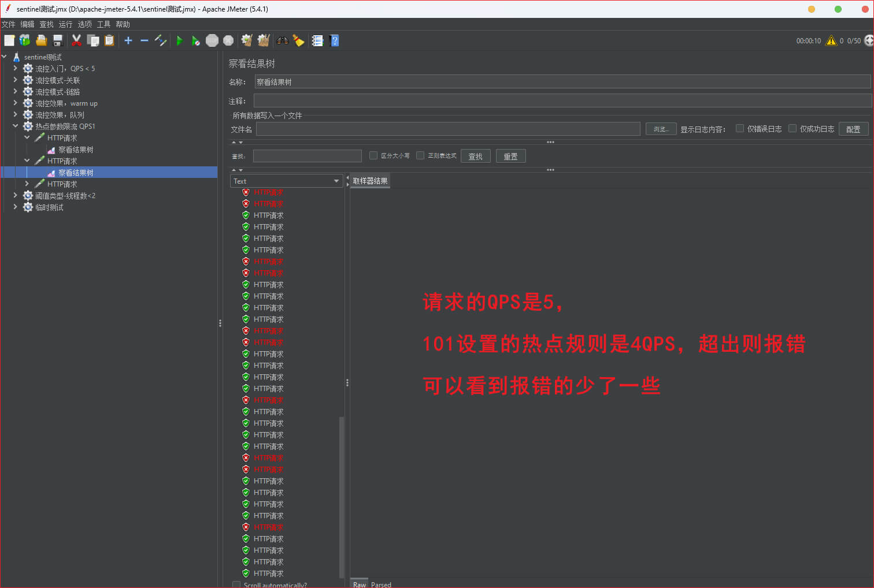Expand 流控模式-链路 thread group

(15, 91)
